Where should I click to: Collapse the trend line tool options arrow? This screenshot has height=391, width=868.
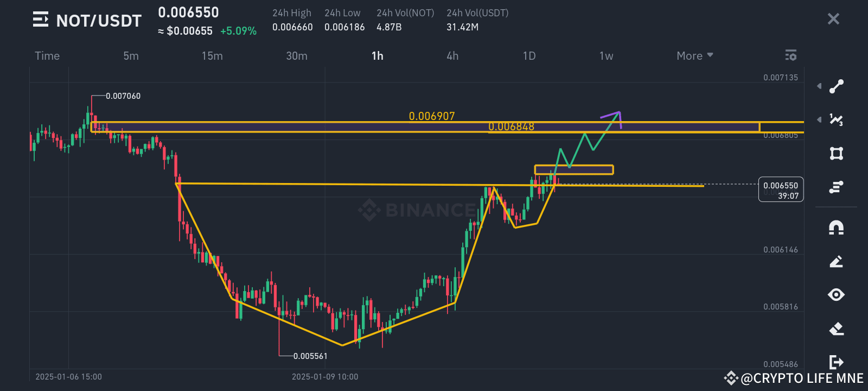(x=819, y=86)
